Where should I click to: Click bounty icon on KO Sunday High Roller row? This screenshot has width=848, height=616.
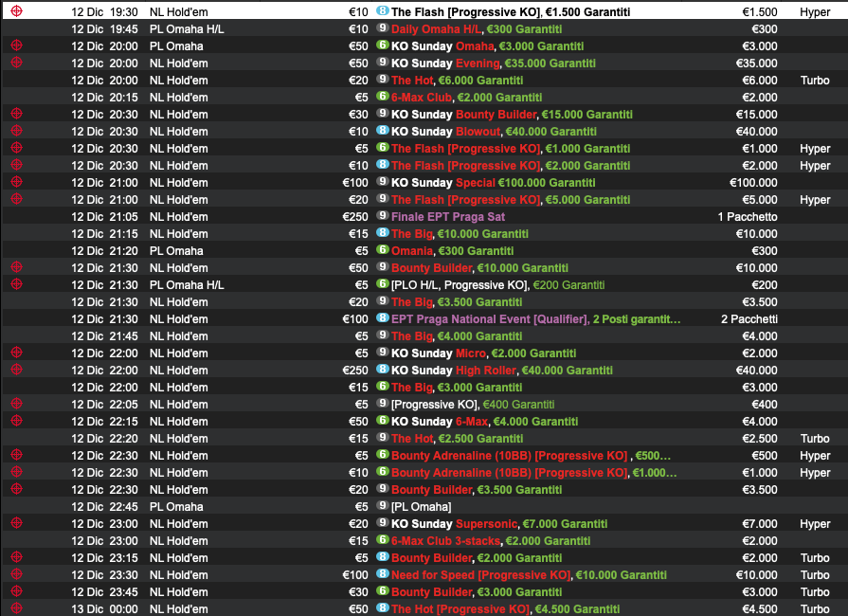pos(16,370)
